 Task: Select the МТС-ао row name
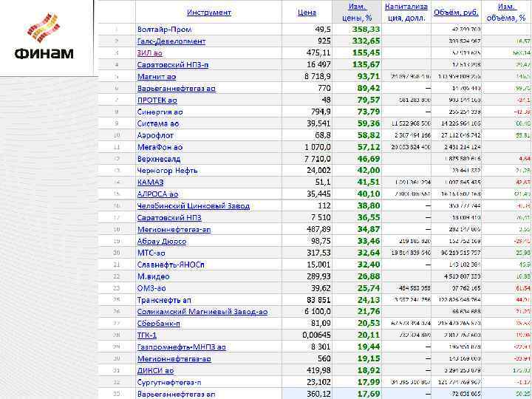pos(151,253)
